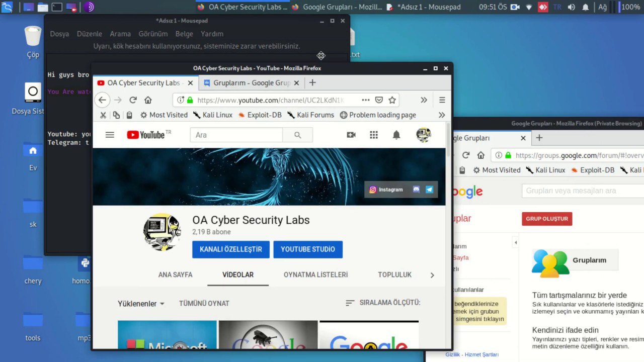Screen dimensions: 644x362
Task: Click the Google Groups search field
Action: point(583,191)
